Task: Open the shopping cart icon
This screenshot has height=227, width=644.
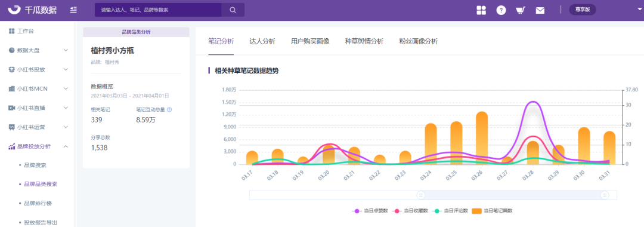Action: click(x=521, y=10)
